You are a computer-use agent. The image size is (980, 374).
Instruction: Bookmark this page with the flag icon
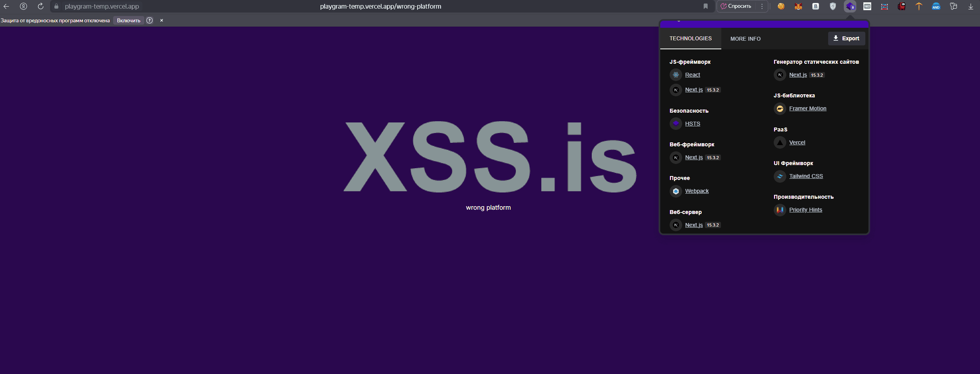pyautogui.click(x=706, y=6)
